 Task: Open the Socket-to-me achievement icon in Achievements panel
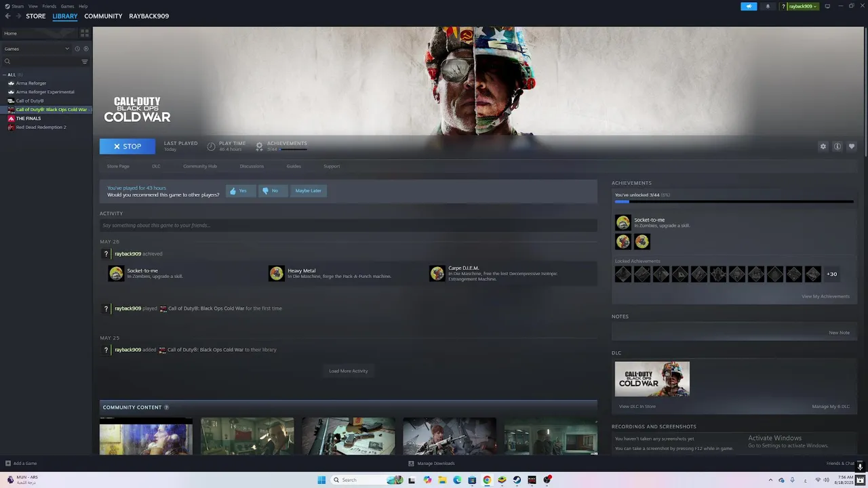coord(623,222)
